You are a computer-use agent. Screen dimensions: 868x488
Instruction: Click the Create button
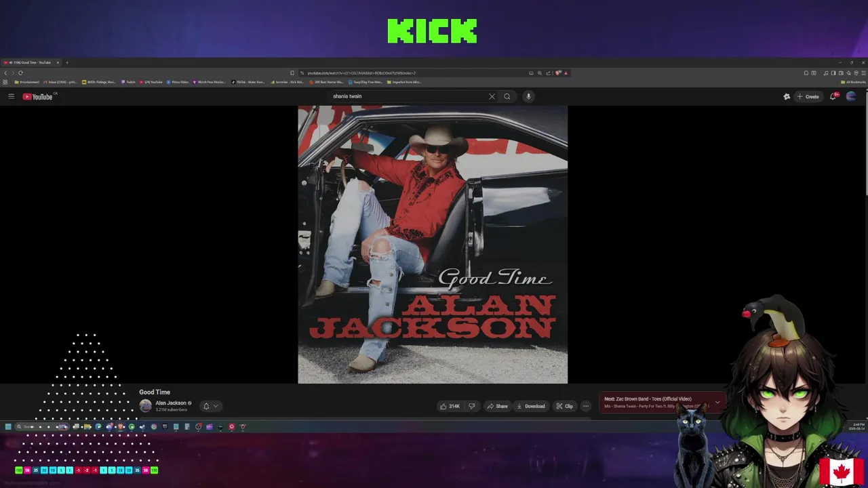coord(808,96)
